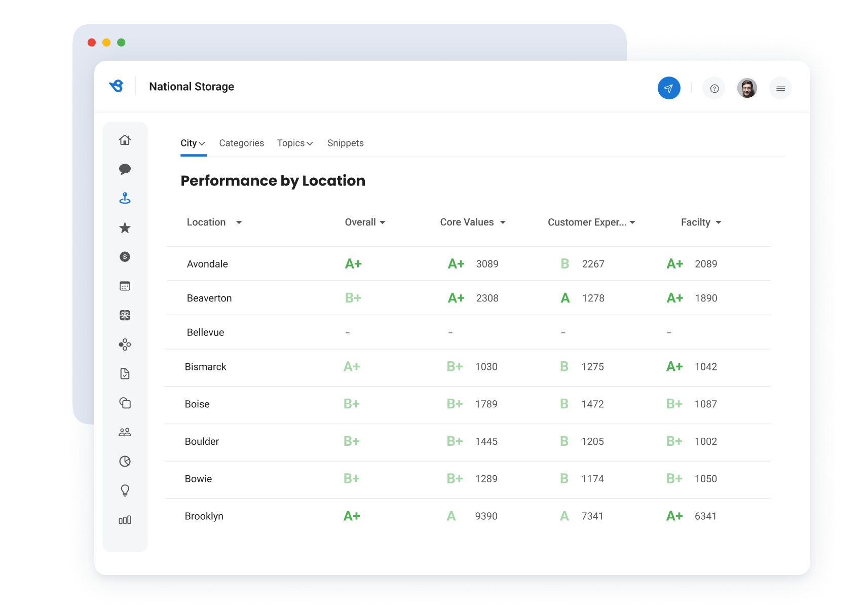Open the Home icon in sidebar
Image resolution: width=868 pixels, height=611 pixels.
click(x=125, y=140)
